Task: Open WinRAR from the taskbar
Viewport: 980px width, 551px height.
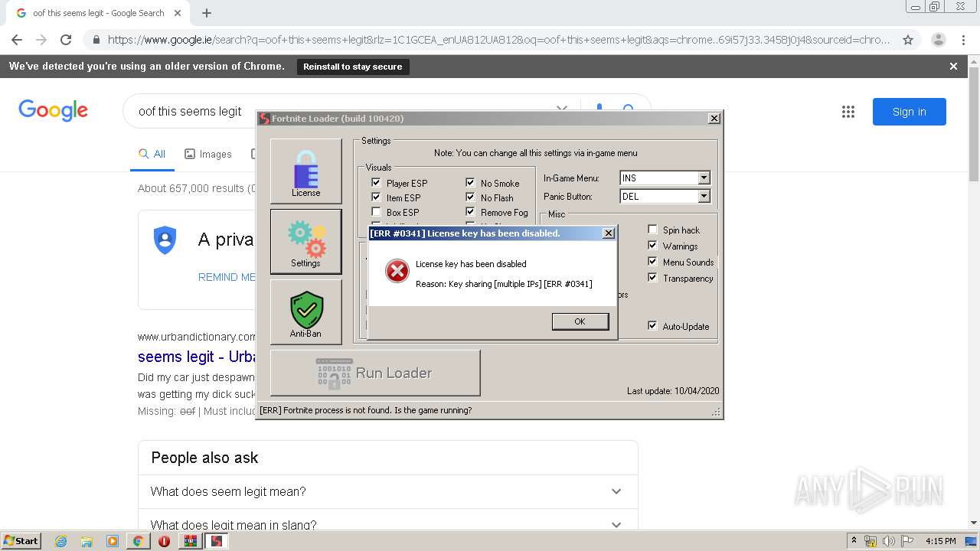Action: point(191,541)
